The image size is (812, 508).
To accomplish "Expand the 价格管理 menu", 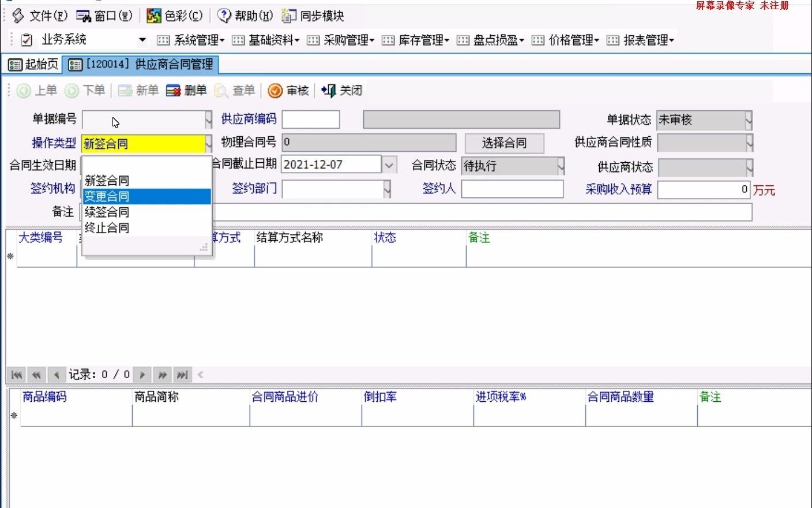I will click(566, 40).
